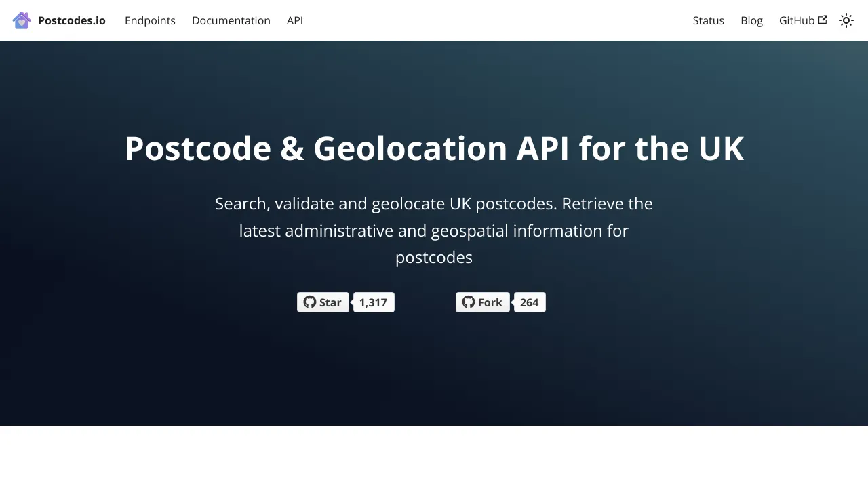Screen dimensions: 868x488
Task: Open the 1,317 stargazers count
Action: 374,302
